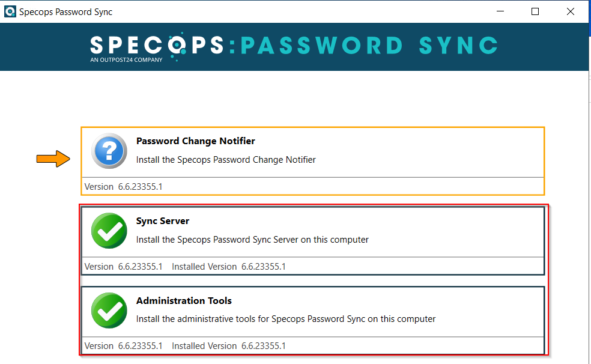Click the orange arrow pointing to Notifier
The height and width of the screenshot is (364, 591).
tap(53, 159)
